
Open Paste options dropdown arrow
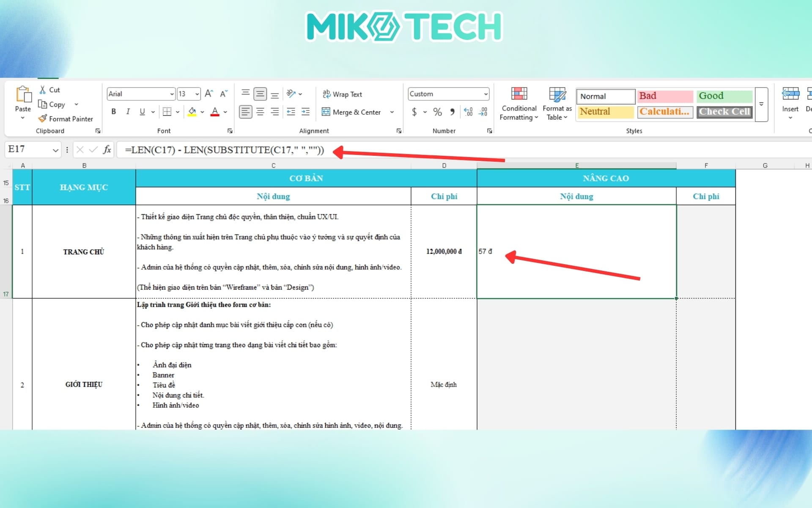pos(23,118)
